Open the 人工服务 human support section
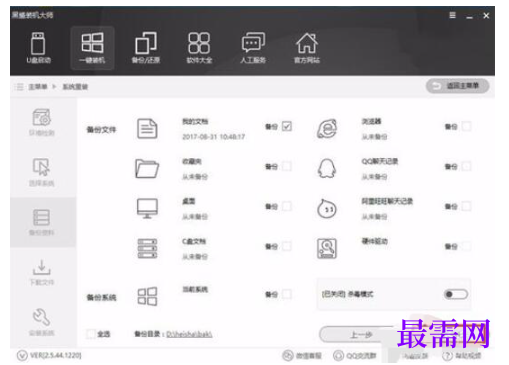 [253, 48]
